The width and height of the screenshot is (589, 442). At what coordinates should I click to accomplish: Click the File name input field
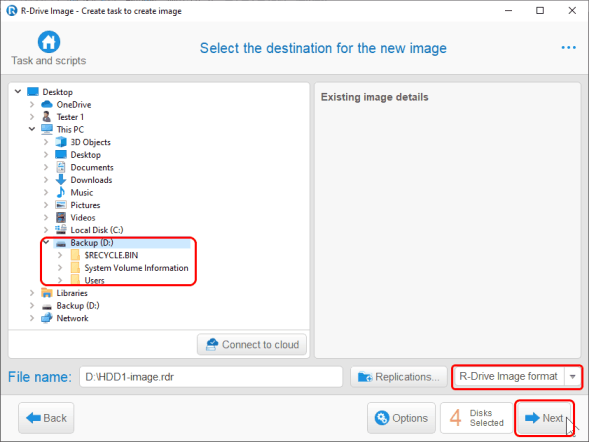pyautogui.click(x=211, y=377)
